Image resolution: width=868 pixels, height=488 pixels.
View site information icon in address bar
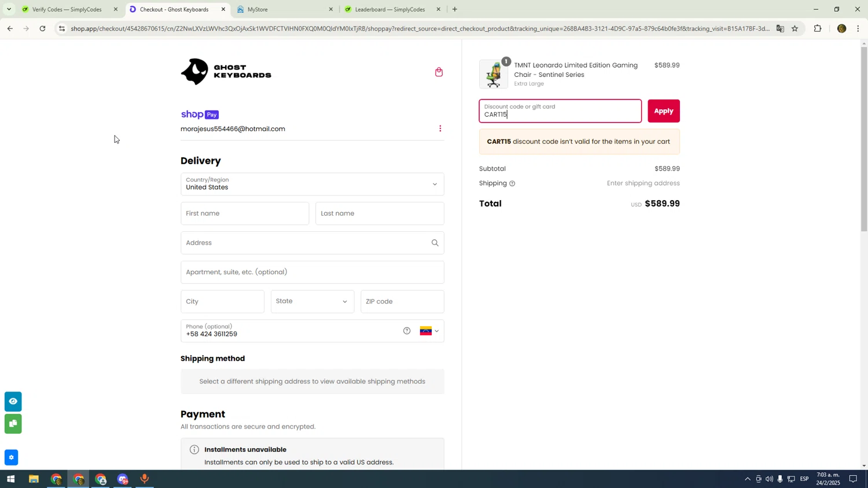point(62,28)
